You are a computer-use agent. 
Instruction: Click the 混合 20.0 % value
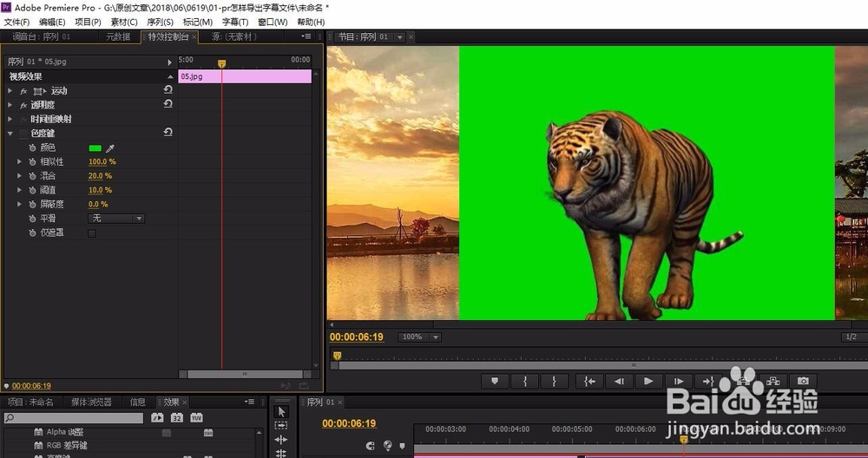coord(100,176)
